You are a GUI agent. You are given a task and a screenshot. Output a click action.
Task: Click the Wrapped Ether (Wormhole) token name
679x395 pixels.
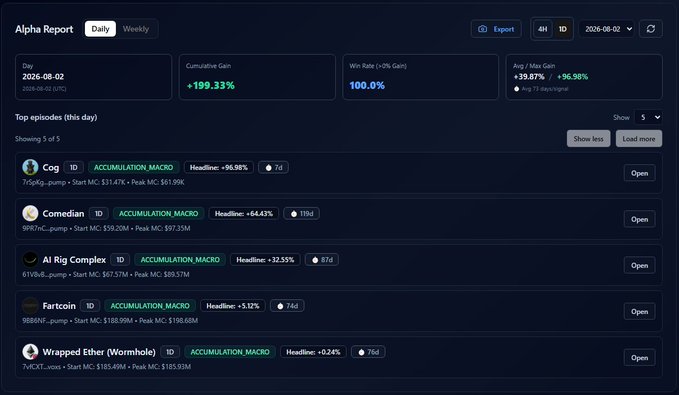99,352
